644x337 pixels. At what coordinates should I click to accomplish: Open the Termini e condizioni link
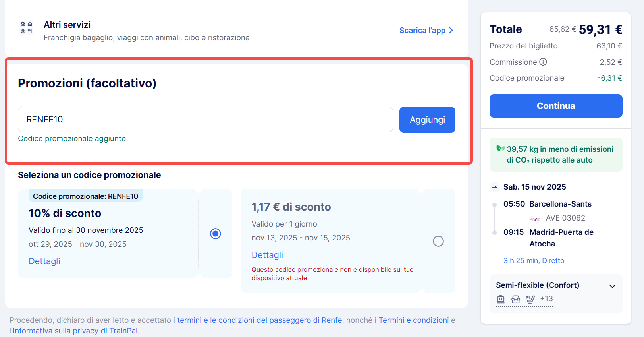tap(414, 320)
